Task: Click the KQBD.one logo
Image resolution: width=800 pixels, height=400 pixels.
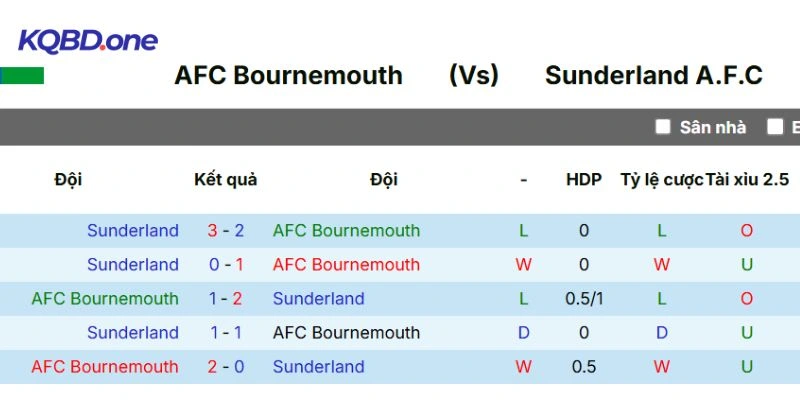Action: (x=88, y=41)
